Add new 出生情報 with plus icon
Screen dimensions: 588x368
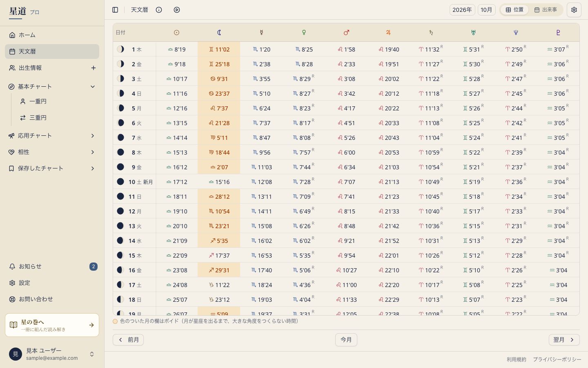[x=94, y=68]
